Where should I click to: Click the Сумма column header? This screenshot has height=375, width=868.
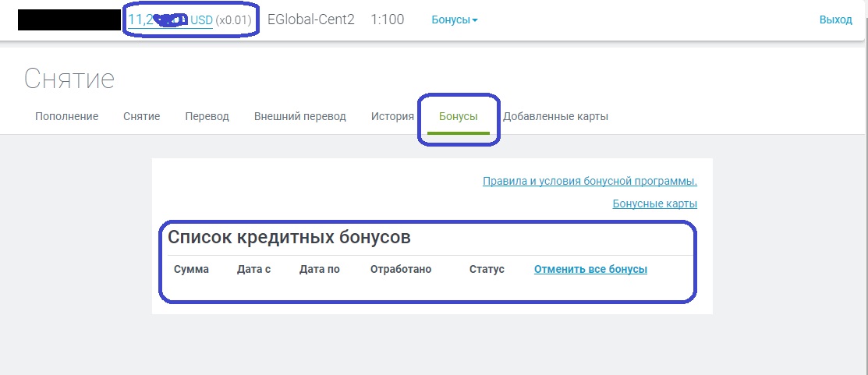pyautogui.click(x=192, y=269)
